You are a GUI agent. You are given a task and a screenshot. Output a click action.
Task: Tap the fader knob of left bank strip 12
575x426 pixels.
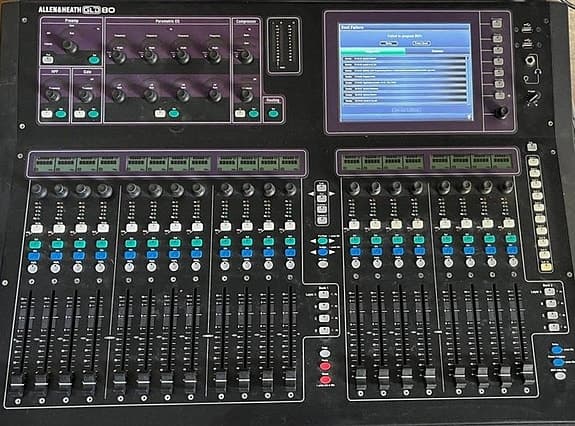pos(290,380)
